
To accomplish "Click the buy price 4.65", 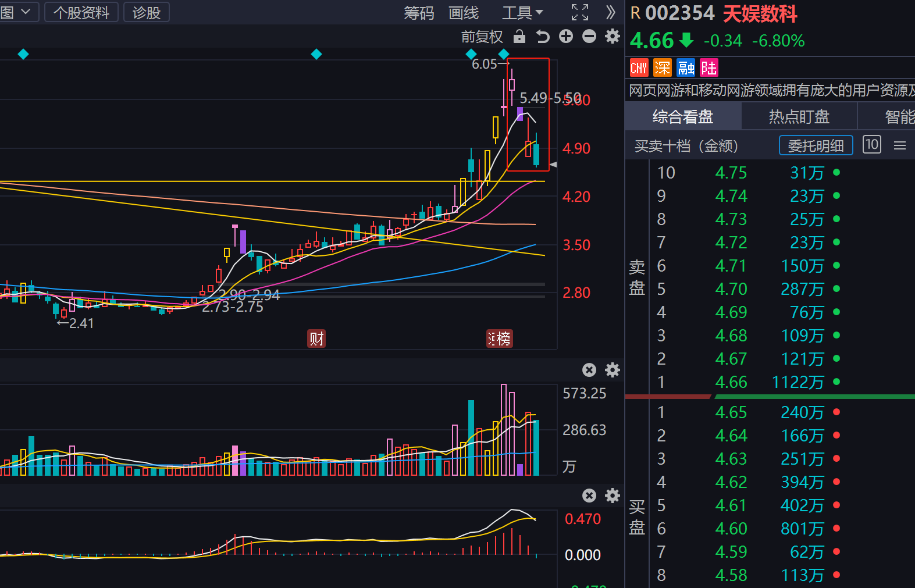I will tap(731, 412).
